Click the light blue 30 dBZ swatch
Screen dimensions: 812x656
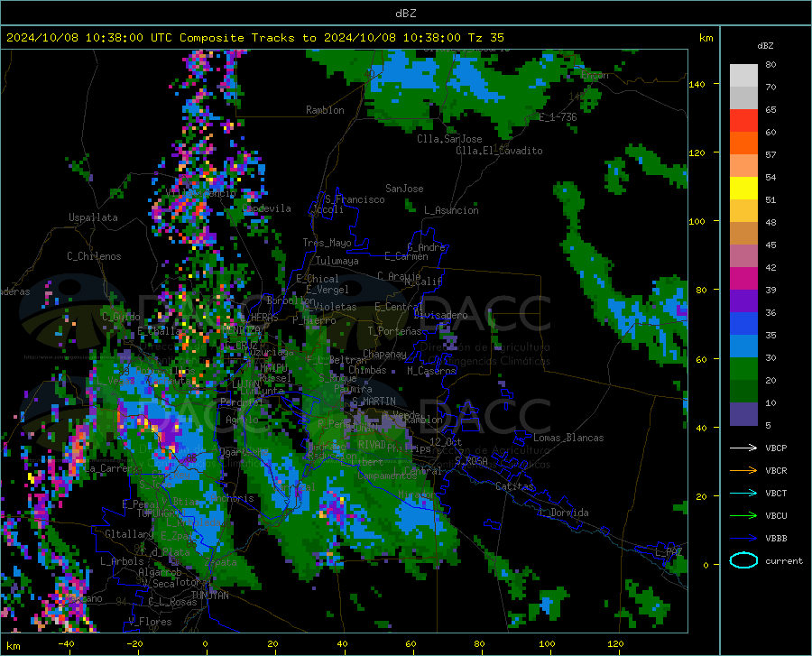[x=743, y=346]
